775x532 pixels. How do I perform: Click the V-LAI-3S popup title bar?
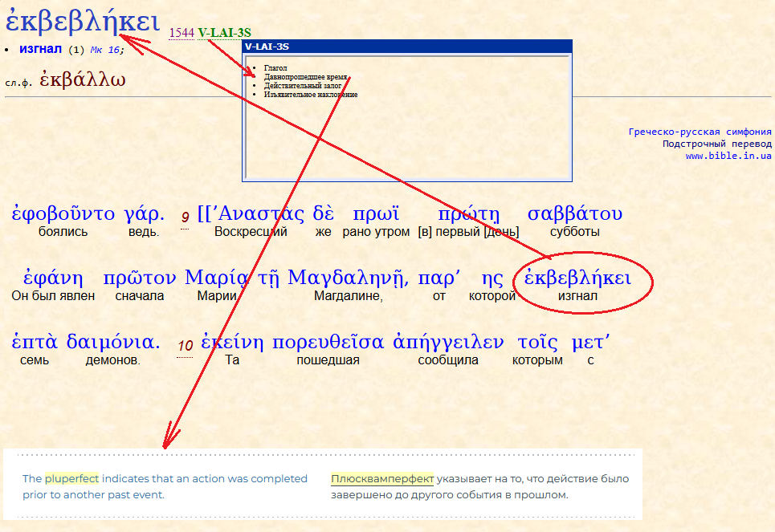[x=406, y=47]
